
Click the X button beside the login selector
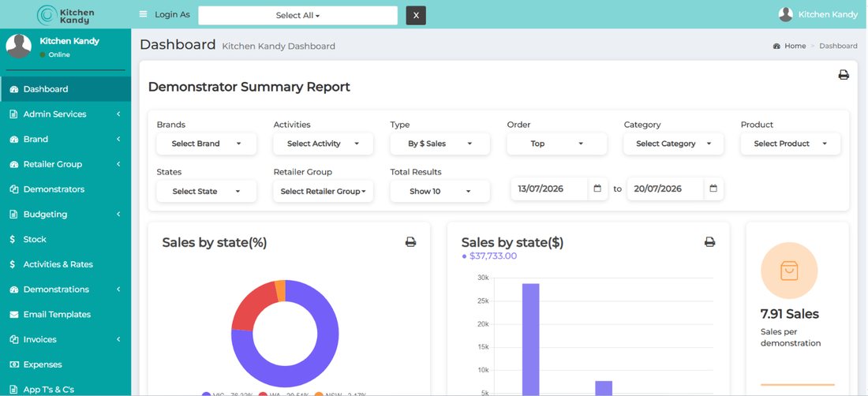pos(416,16)
